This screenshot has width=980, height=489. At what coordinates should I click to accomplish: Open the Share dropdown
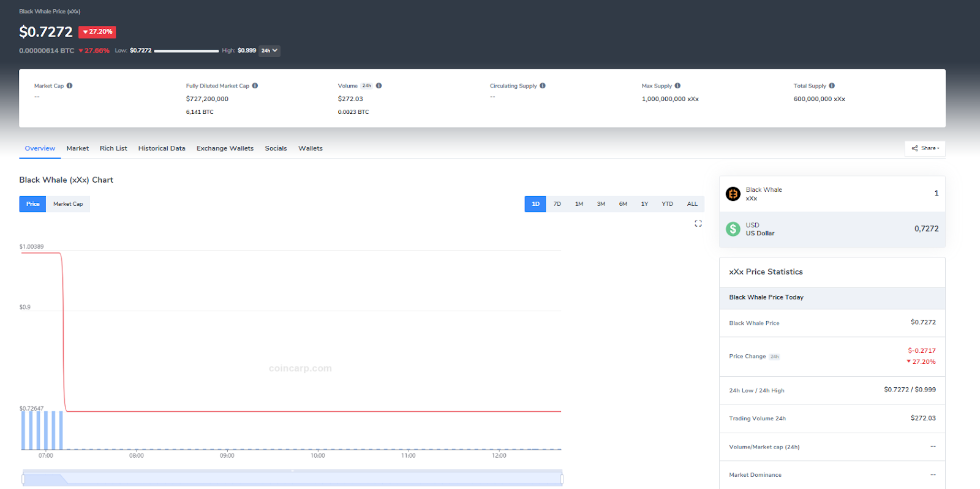[925, 148]
